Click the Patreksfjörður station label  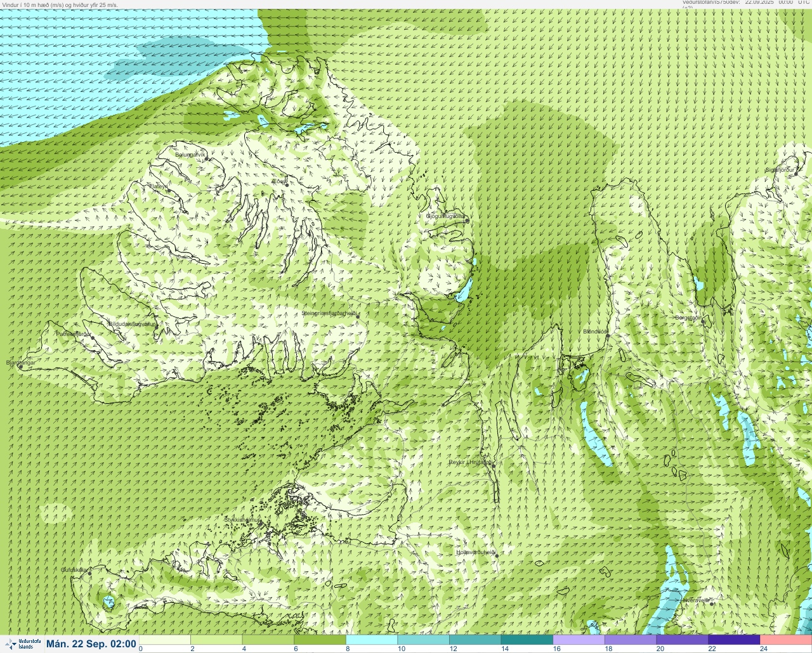tap(74, 333)
